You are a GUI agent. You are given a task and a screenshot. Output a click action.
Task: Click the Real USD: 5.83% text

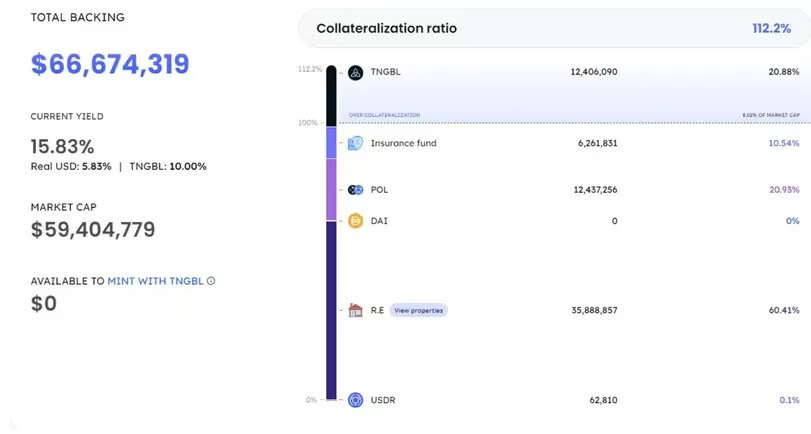pyautogui.click(x=71, y=167)
